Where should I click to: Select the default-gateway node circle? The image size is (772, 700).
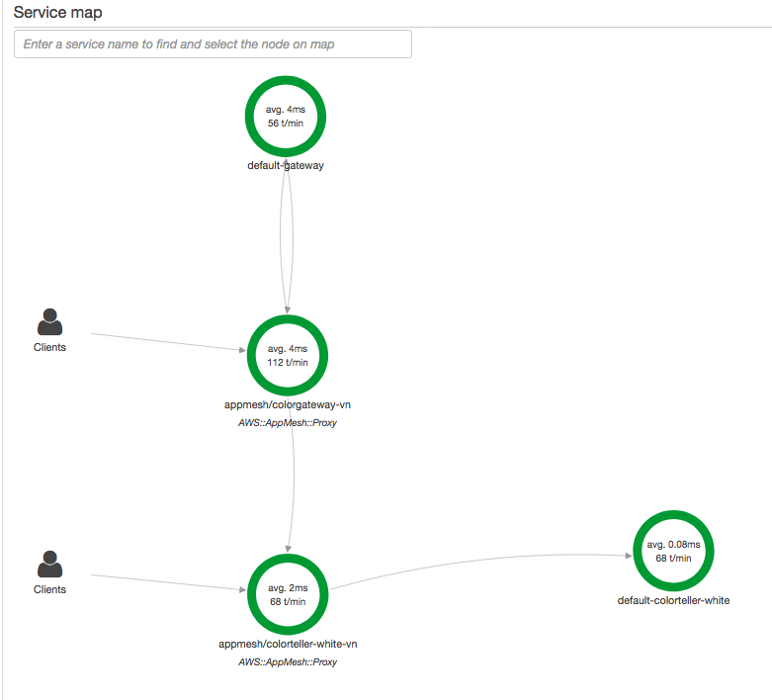pyautogui.click(x=287, y=117)
